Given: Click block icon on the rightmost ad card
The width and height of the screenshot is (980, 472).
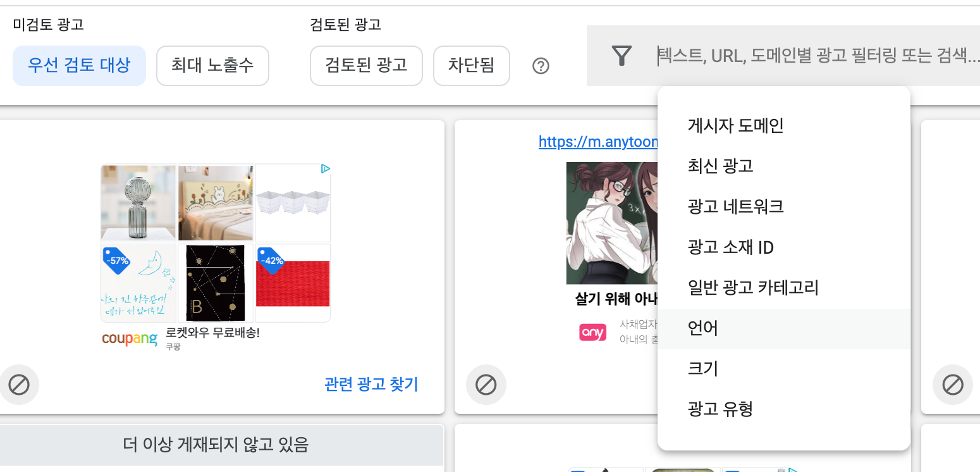Looking at the screenshot, I should (x=953, y=384).
